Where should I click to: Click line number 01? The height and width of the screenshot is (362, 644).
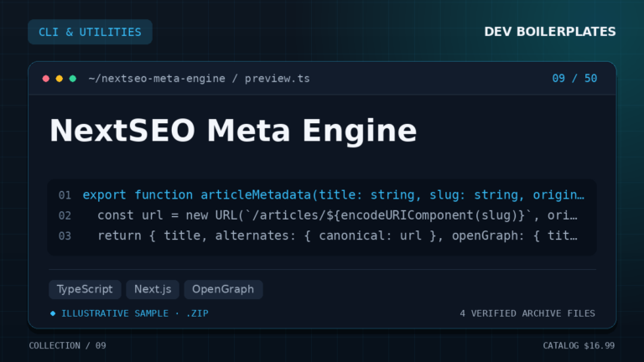click(65, 195)
